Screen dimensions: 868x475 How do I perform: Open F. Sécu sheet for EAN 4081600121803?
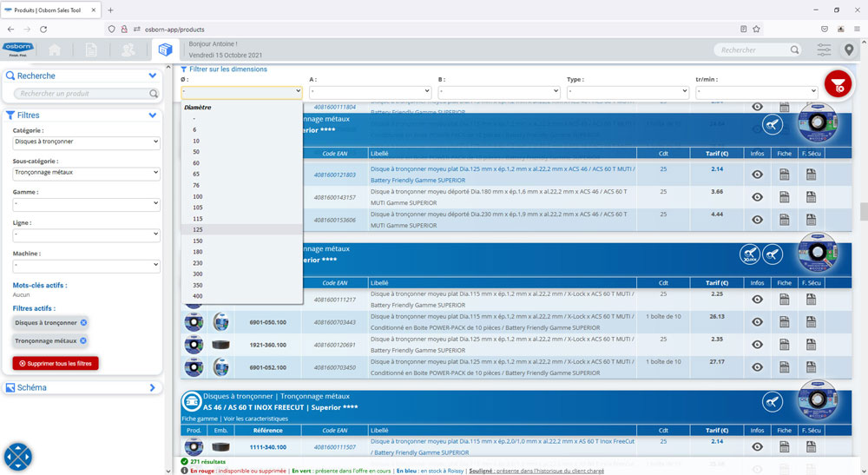(x=811, y=175)
